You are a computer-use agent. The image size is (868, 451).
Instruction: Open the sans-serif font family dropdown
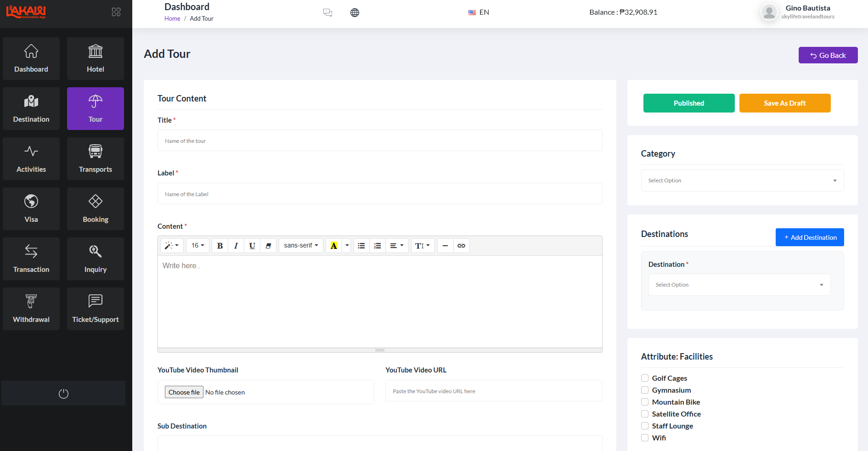301,246
